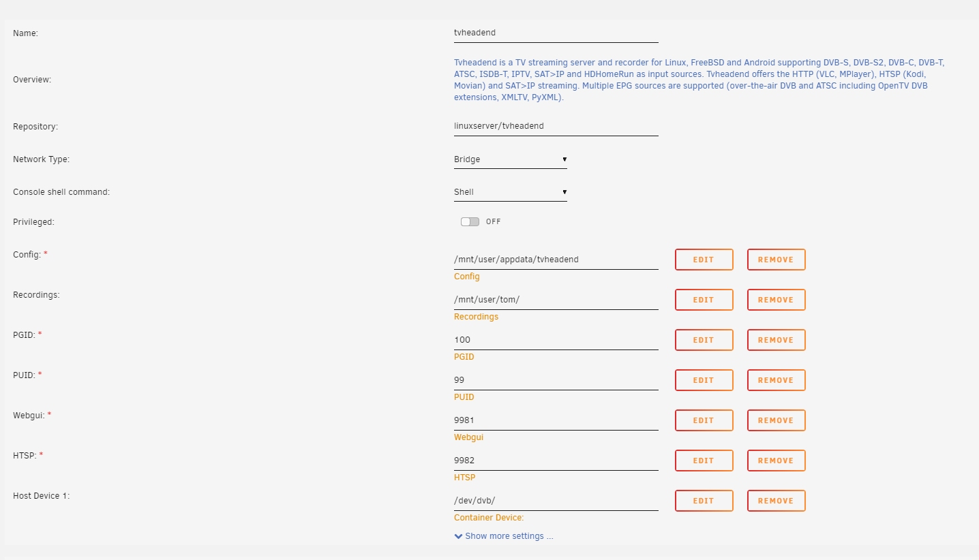Image resolution: width=979 pixels, height=560 pixels.
Task: Click Edit for HTSP port
Action: 704,461
